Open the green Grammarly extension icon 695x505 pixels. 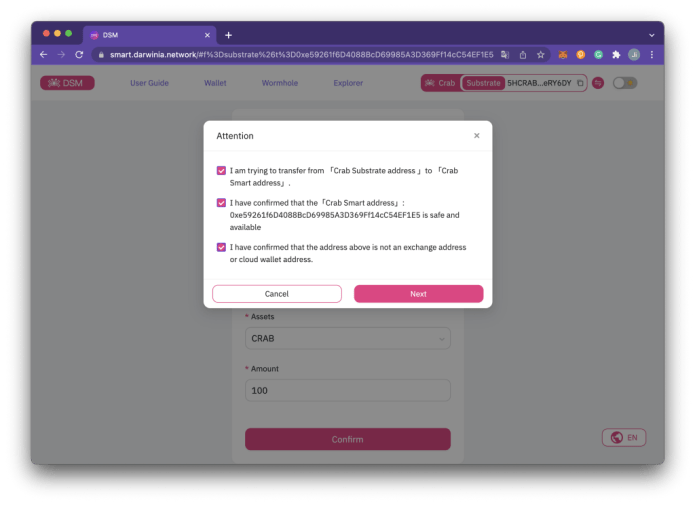598,55
